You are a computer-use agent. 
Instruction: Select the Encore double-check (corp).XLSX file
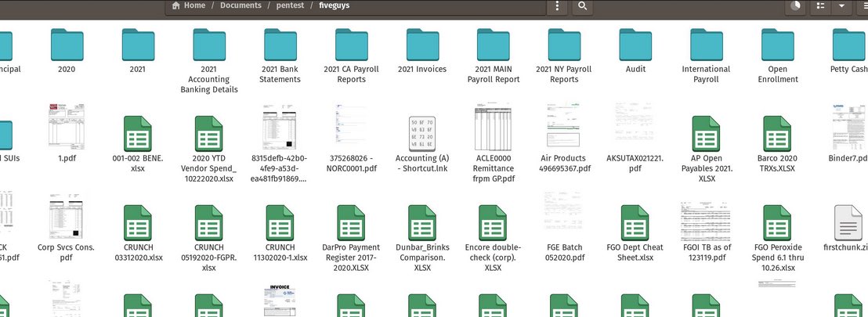(494, 223)
